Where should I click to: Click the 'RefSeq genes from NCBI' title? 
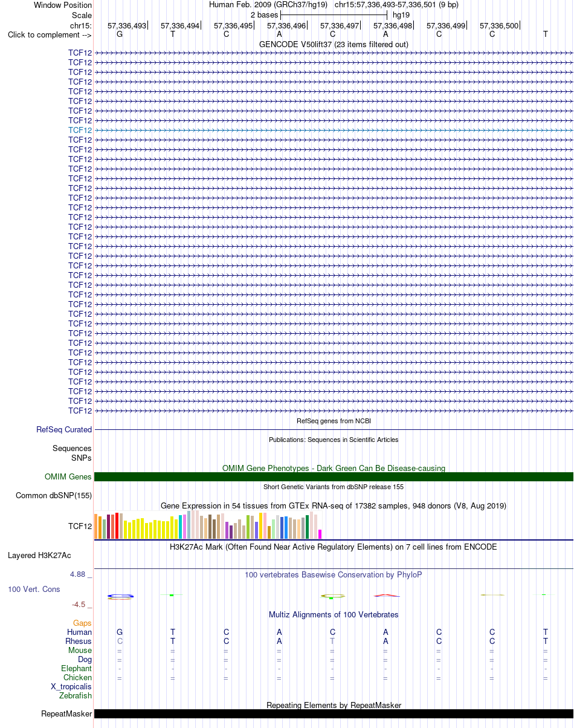click(334, 421)
